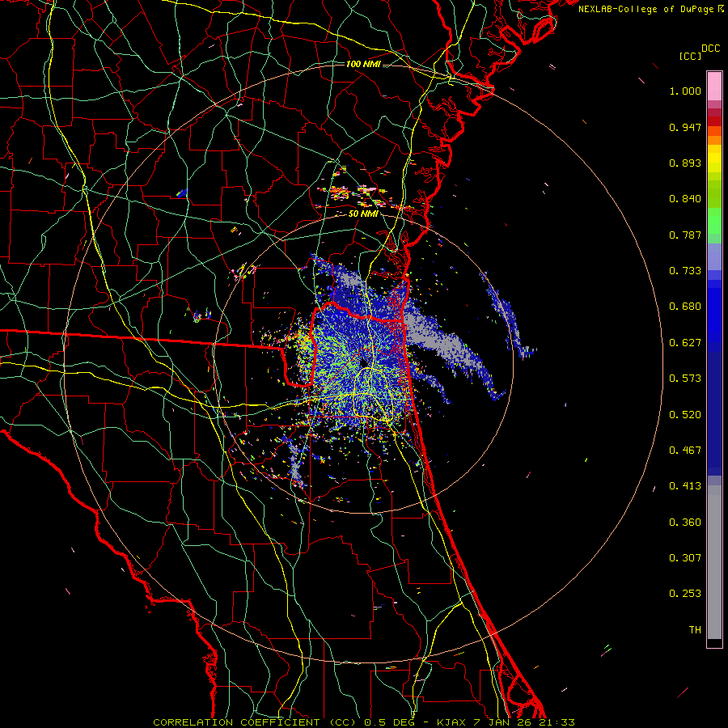Click the 0.360 scale value
Viewport: 728px width, 728px height.
pos(685,523)
